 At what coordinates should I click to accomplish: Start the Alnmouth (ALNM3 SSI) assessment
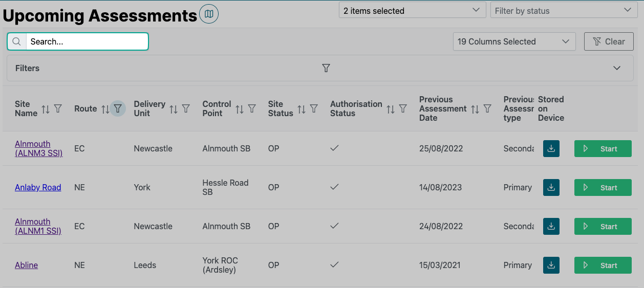click(603, 149)
